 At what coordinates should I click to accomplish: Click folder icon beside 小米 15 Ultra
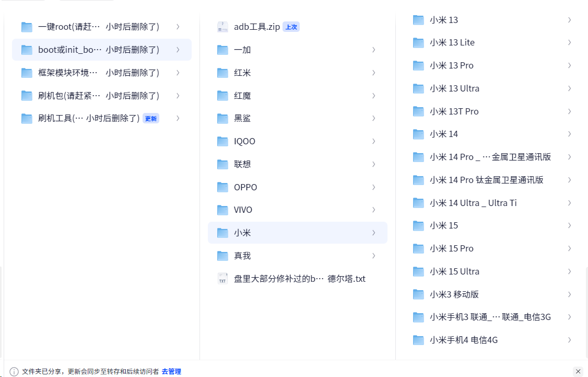(x=418, y=271)
